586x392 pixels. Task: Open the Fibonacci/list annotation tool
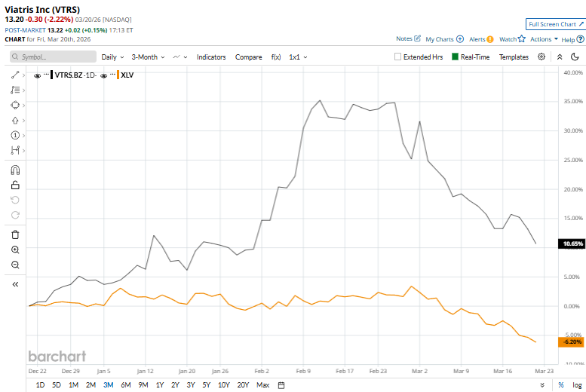pos(15,90)
